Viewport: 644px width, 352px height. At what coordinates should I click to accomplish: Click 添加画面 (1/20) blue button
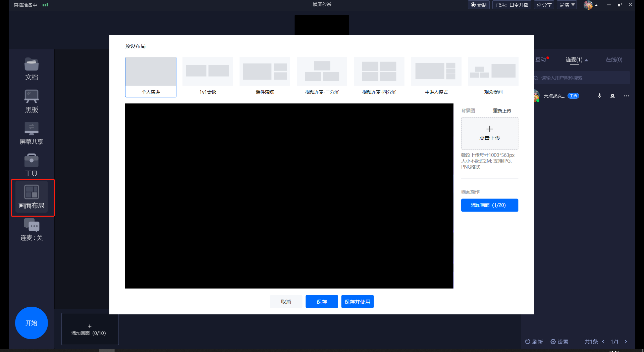(x=490, y=205)
